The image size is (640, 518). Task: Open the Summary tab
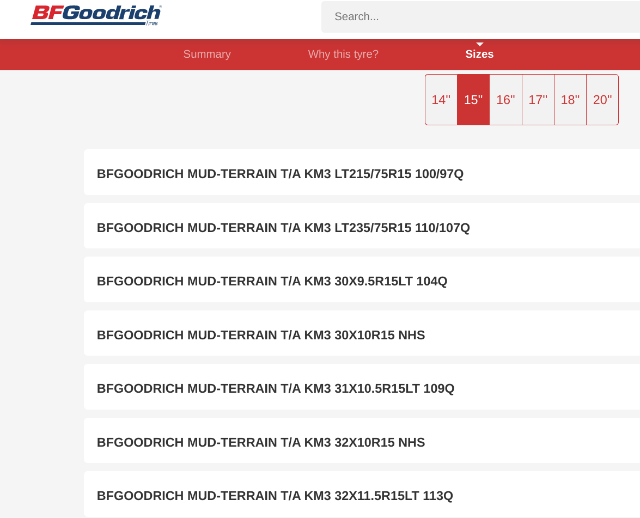point(207,54)
